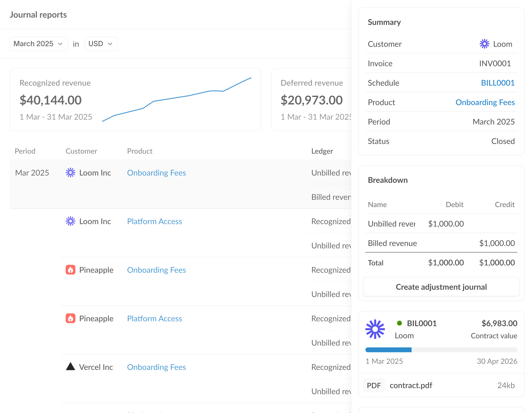Click the Loom logo beside the Customer field
Screen dimensions: 532x413
pos(484,44)
